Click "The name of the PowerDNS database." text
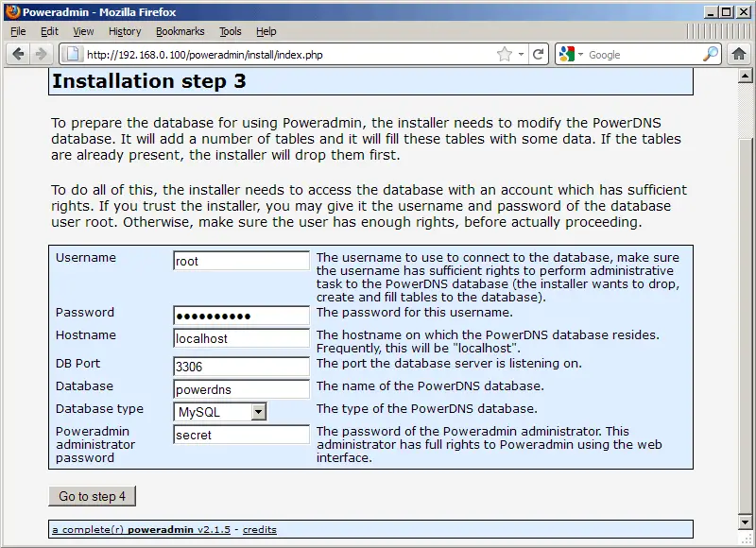Viewport: 756px width, 548px height. [430, 386]
